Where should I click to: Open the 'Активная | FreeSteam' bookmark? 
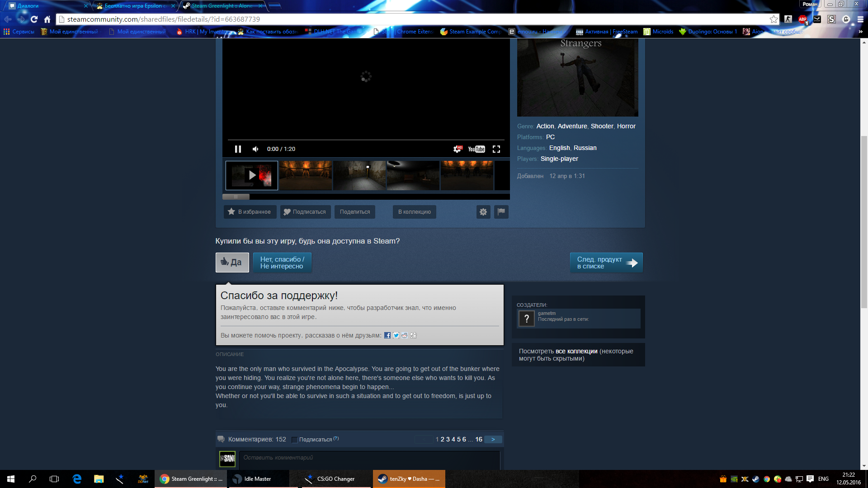coord(607,32)
